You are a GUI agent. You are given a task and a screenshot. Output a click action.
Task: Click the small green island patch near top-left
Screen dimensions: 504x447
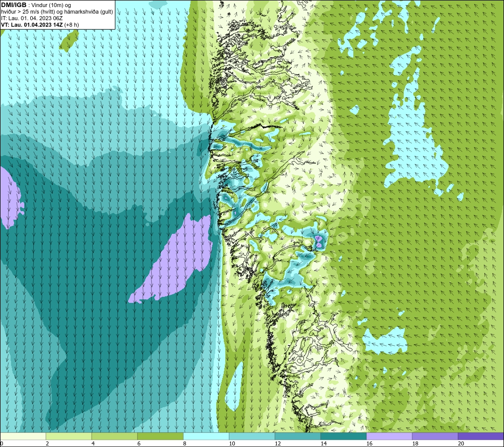(x=69, y=40)
